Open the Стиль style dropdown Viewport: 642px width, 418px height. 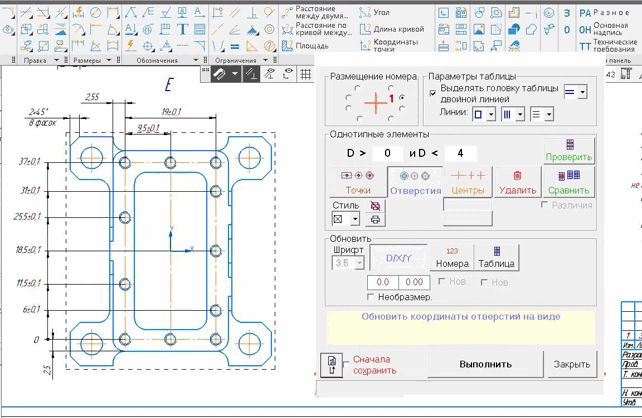(355, 219)
